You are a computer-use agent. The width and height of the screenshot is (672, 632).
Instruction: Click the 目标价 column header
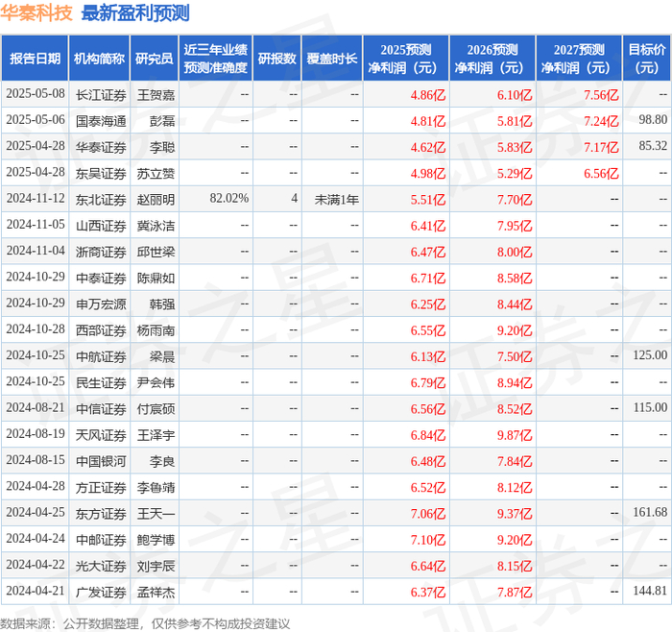coord(646,59)
